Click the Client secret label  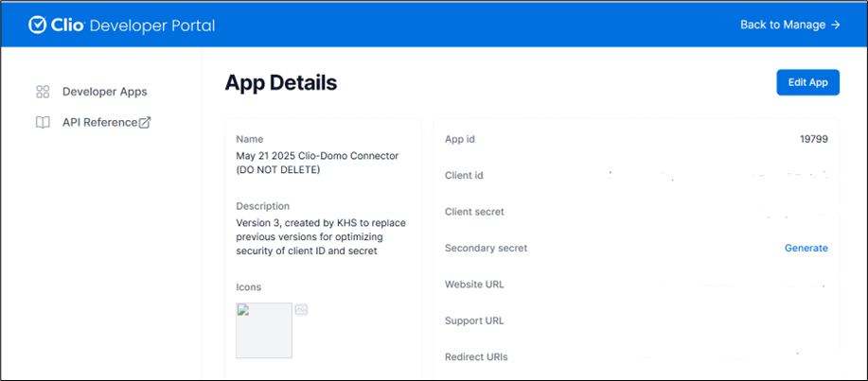(474, 212)
